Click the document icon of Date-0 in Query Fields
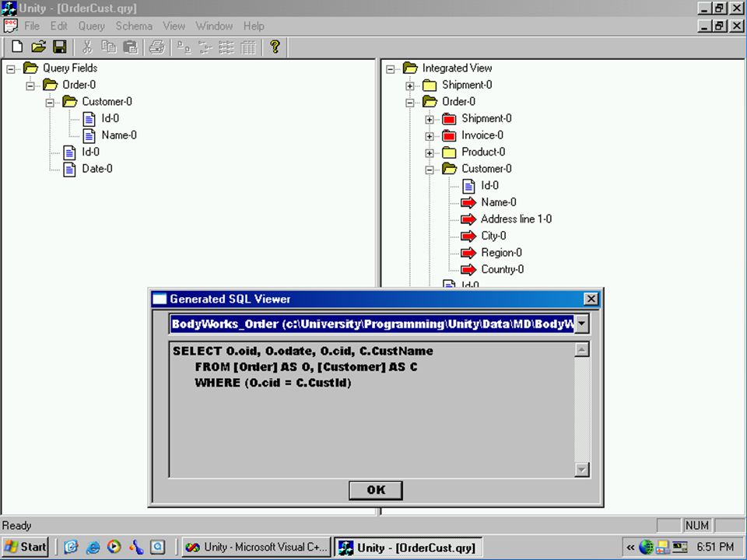The height and width of the screenshot is (560, 747). pos(69,169)
